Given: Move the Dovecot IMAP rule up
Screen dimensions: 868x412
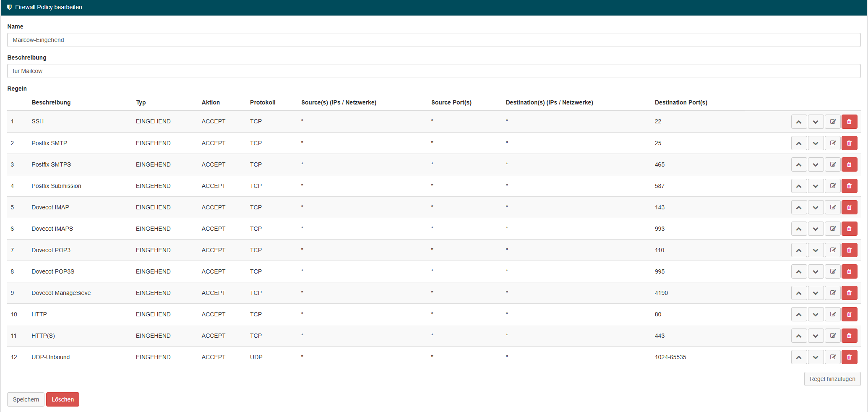Looking at the screenshot, I should (x=799, y=207).
